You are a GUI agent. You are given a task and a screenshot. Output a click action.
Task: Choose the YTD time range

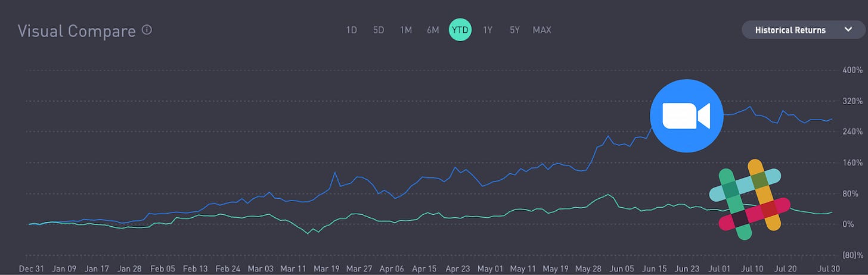(x=460, y=30)
